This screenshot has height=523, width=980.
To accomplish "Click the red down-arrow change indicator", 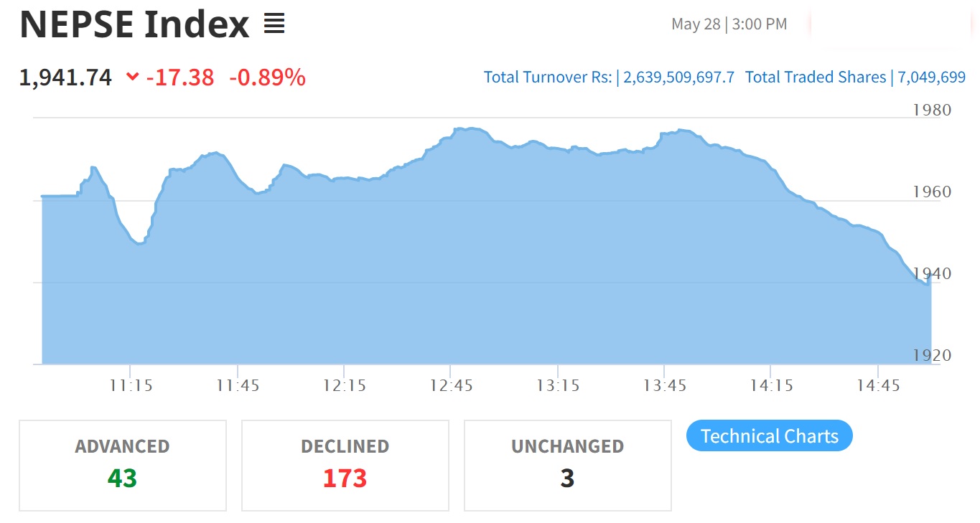I will coord(132,77).
